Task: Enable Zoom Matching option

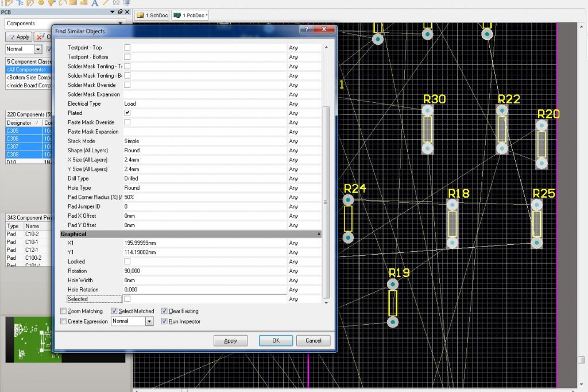Action: point(63,311)
